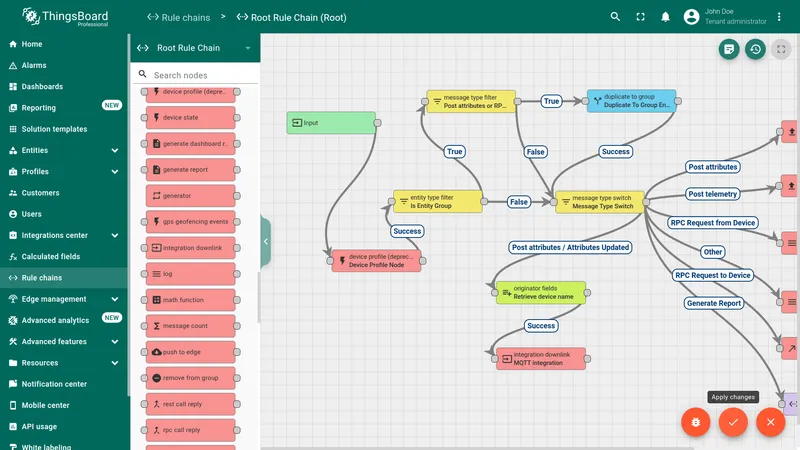This screenshot has height=450, width=800.
Task: Select MQTT integration downlink node
Action: coord(541,359)
